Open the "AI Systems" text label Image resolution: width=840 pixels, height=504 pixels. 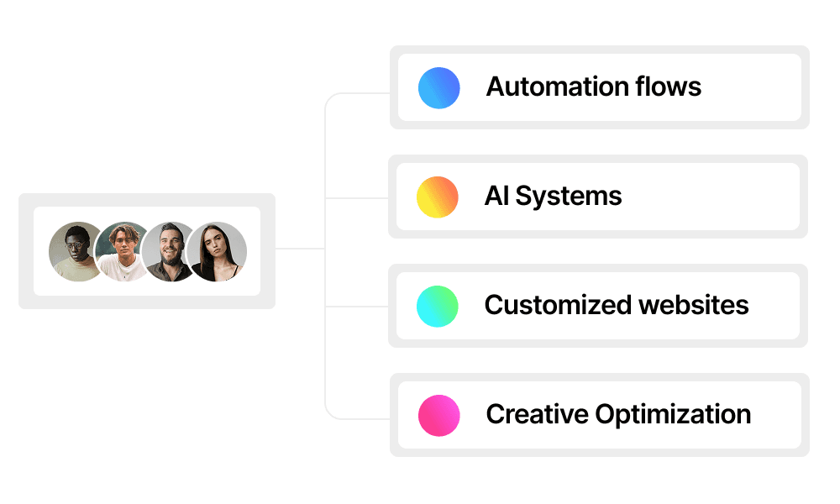click(x=553, y=196)
